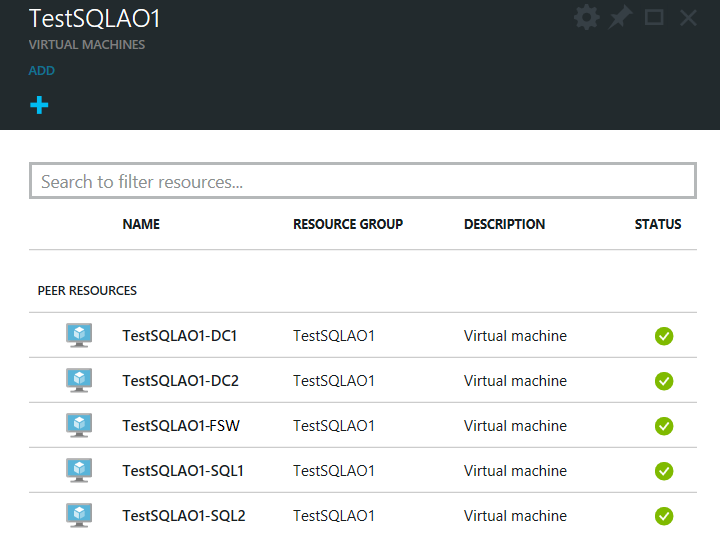Click the TestSQLAO1-SQL2 virtual machine icon
720x536 pixels.
tap(79, 515)
